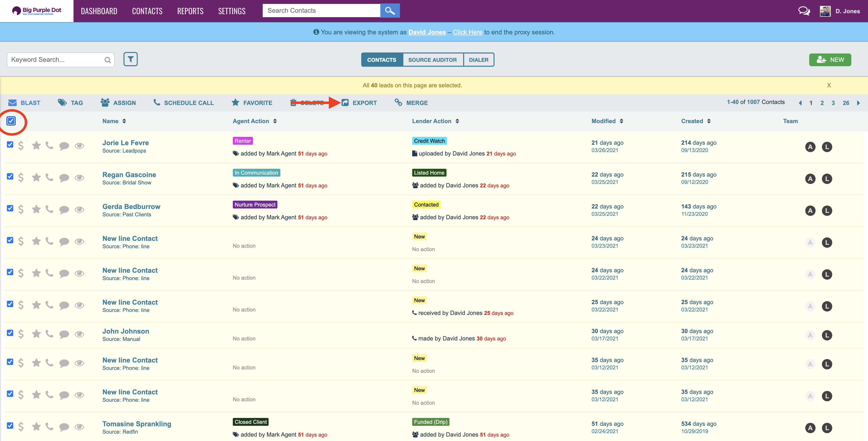
Task: Sort by Modified column arrows
Action: [x=621, y=121]
